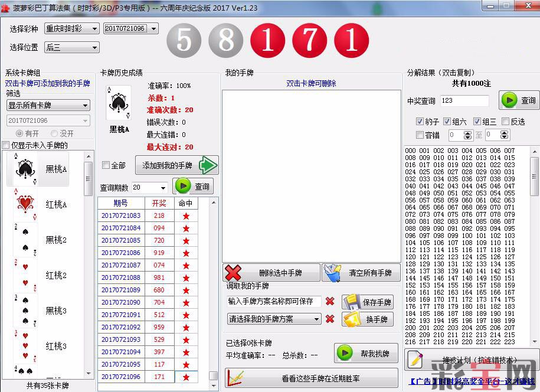Image resolution: width=540 pixels, height=392 pixels.
Task: Click green arrow on add to my hand
Action: click(208, 165)
